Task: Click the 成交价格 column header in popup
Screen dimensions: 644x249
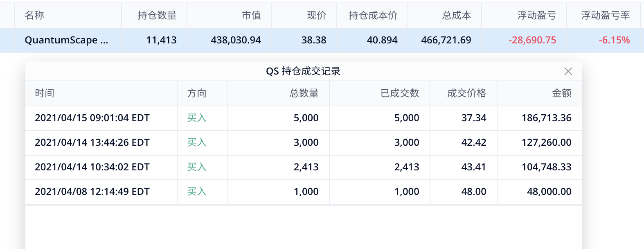Action: pyautogui.click(x=467, y=93)
